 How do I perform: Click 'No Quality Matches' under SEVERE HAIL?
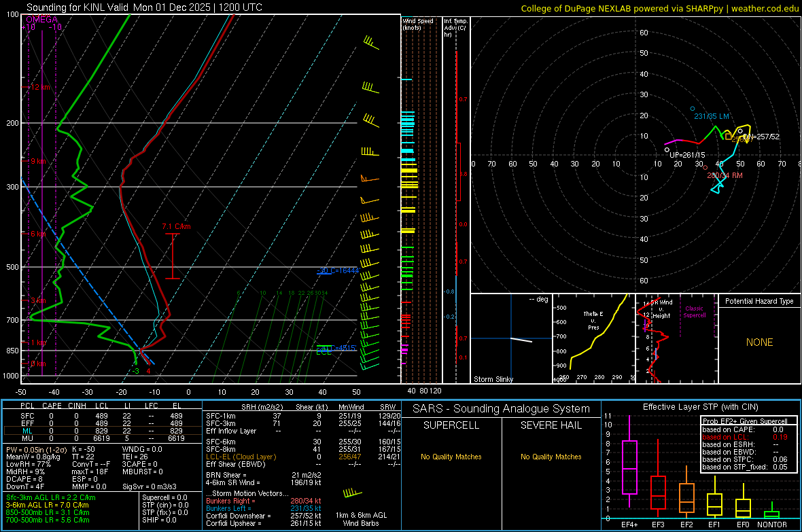551,457
